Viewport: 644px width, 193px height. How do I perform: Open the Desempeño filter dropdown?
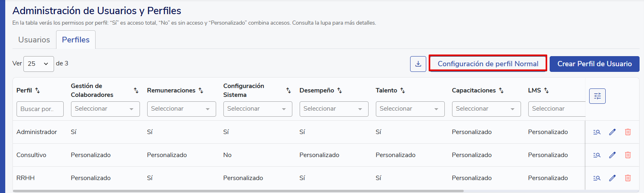(x=334, y=109)
